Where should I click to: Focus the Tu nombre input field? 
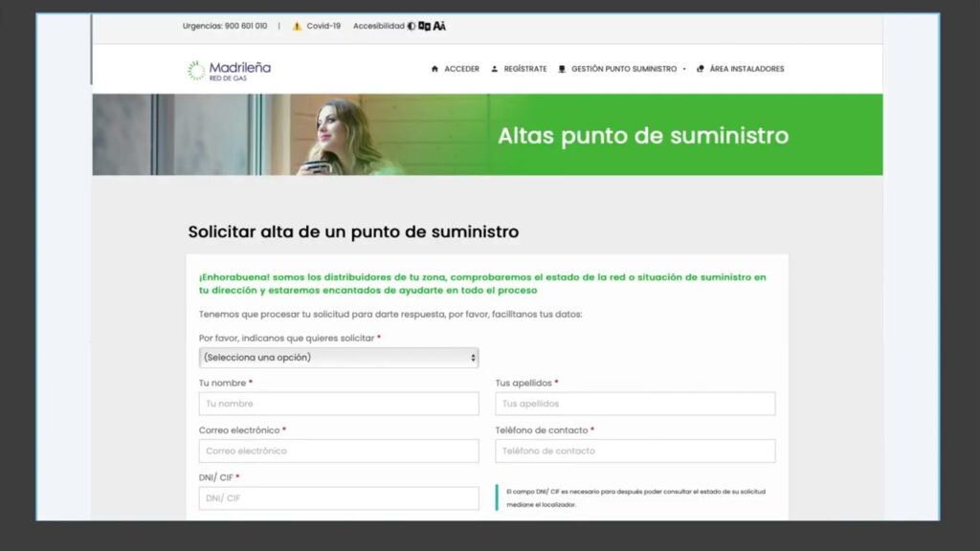pos(339,404)
